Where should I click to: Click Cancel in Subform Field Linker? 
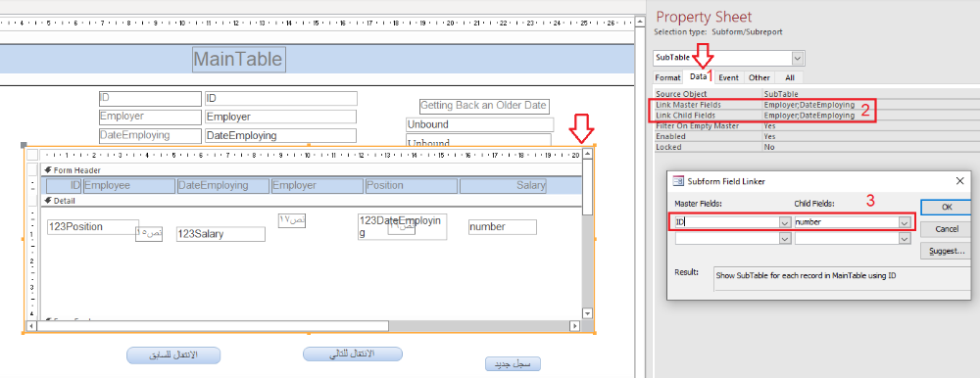[x=946, y=229]
